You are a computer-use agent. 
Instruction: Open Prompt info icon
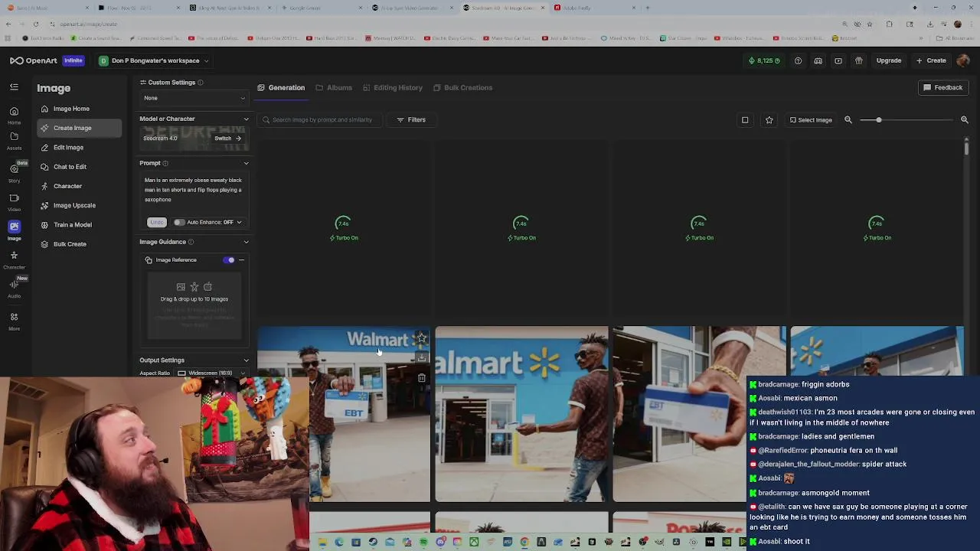[165, 163]
